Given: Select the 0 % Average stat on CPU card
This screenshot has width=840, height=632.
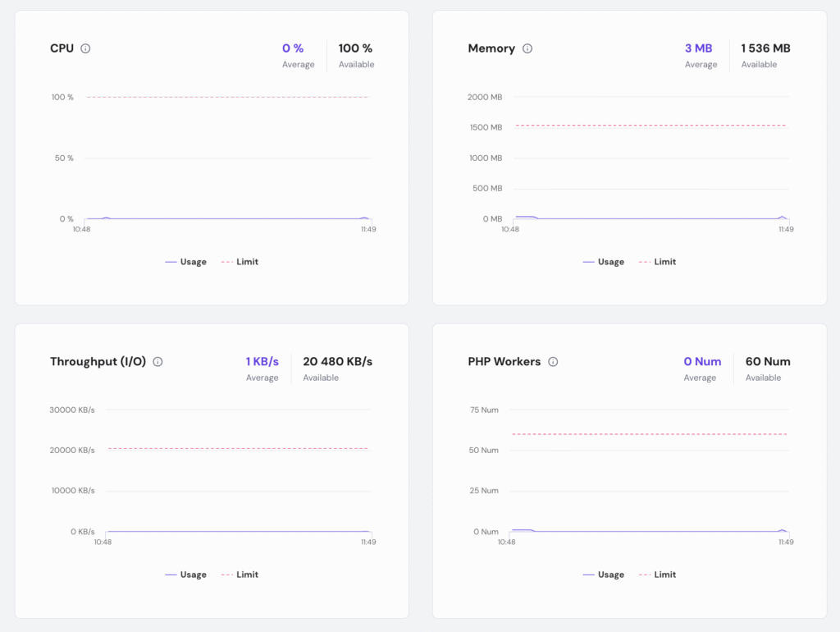Looking at the screenshot, I should (294, 56).
